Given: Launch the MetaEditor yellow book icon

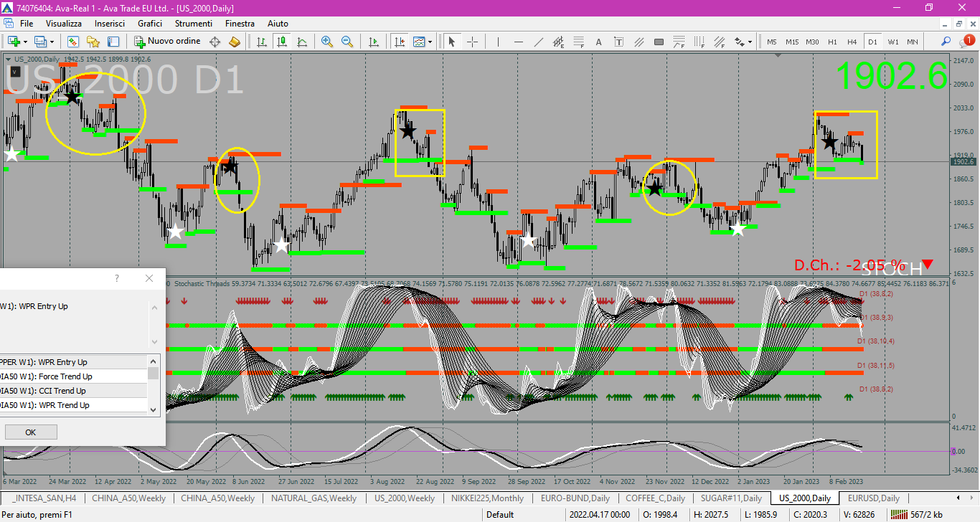Looking at the screenshot, I should click(234, 42).
